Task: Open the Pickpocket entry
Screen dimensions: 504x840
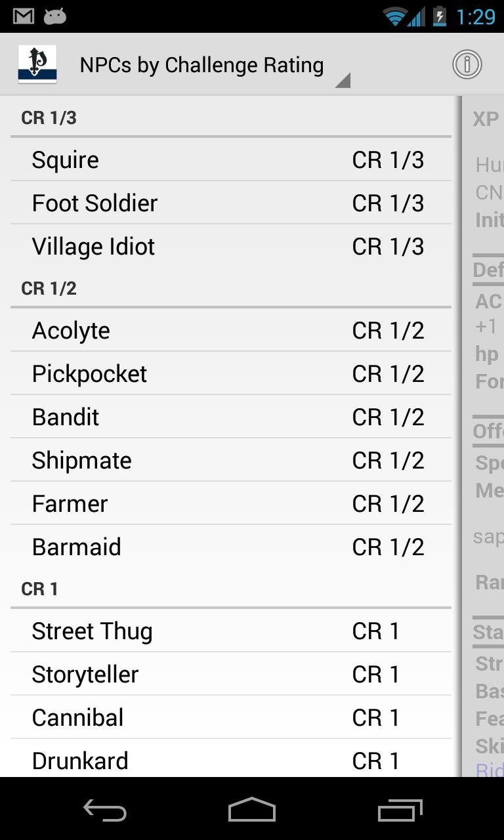Action: click(230, 374)
